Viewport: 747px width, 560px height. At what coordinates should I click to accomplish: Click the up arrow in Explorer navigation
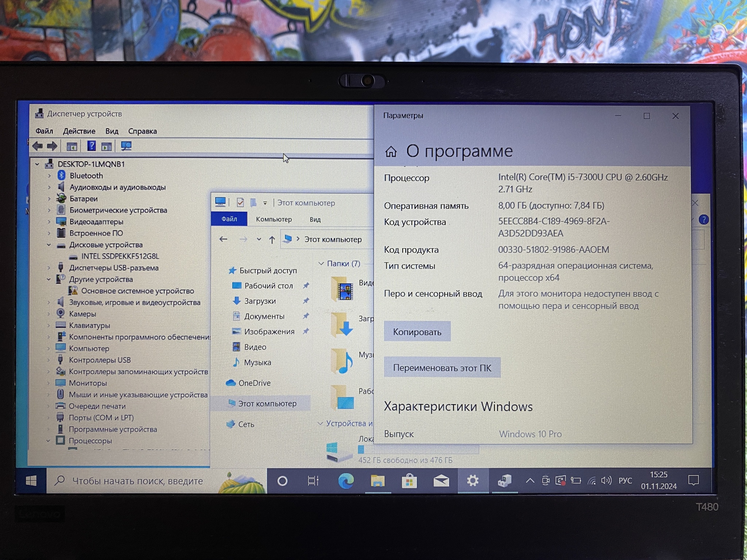pos(272,240)
